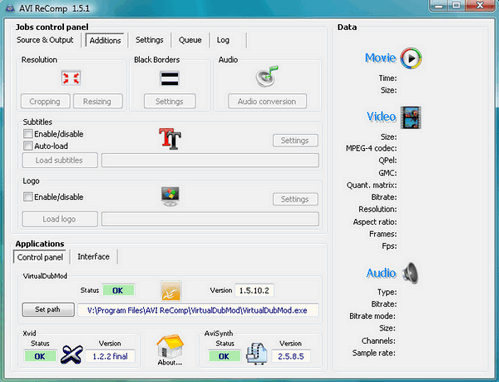This screenshot has height=382, width=499.
Task: Click the Movie play icon
Action: [x=411, y=58]
